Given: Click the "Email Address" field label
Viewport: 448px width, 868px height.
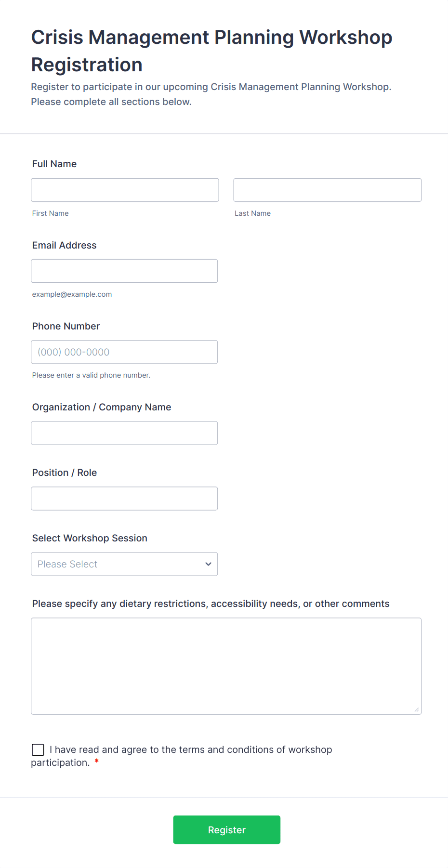Looking at the screenshot, I should (x=65, y=245).
